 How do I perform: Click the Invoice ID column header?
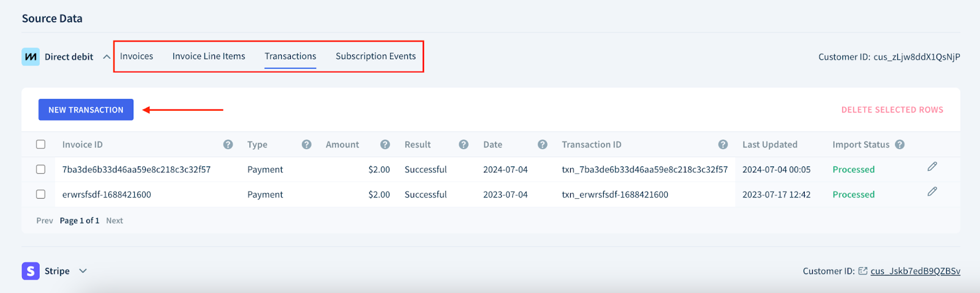point(83,144)
